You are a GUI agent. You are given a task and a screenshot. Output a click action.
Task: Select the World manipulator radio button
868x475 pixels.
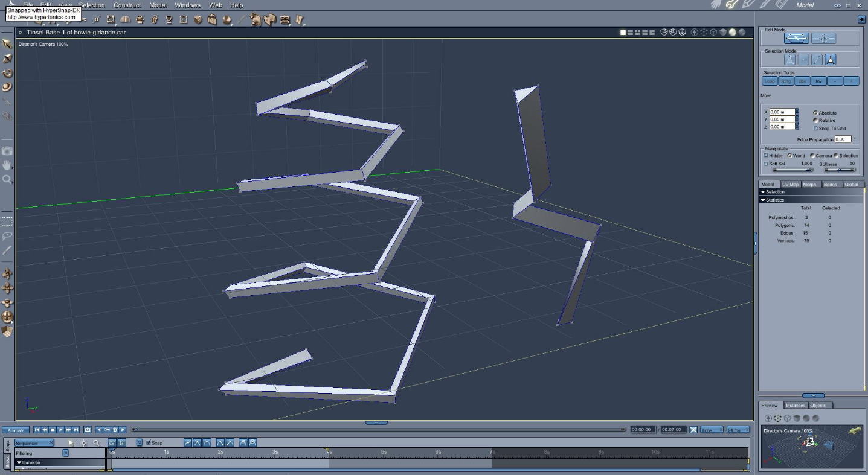click(x=789, y=156)
